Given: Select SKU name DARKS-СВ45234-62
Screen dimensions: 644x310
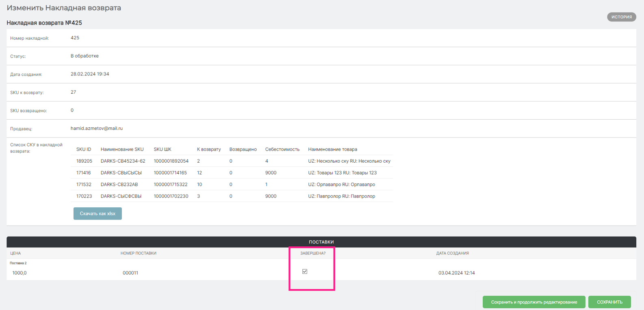Looking at the screenshot, I should (x=123, y=161).
